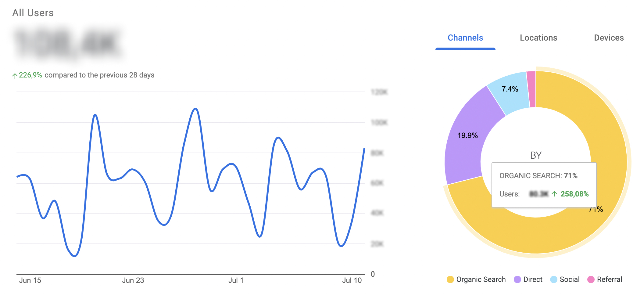Click the Jul 1 axis date label
644x299 pixels.
[x=236, y=280]
